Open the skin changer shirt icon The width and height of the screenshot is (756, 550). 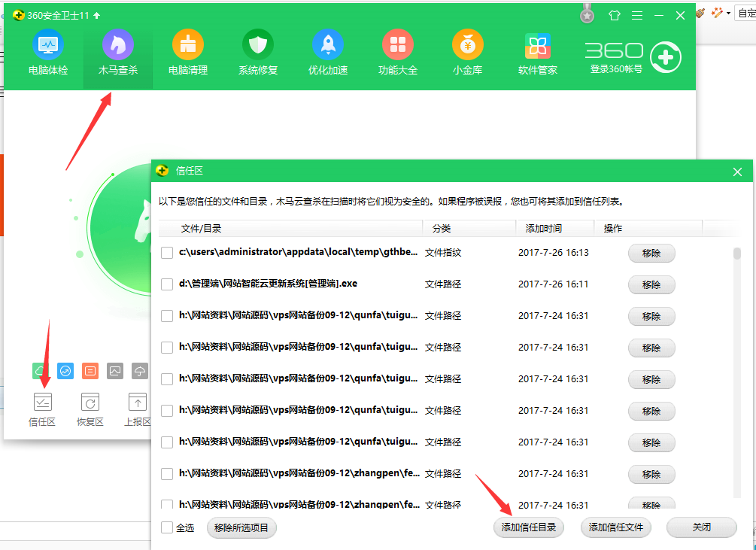[615, 16]
